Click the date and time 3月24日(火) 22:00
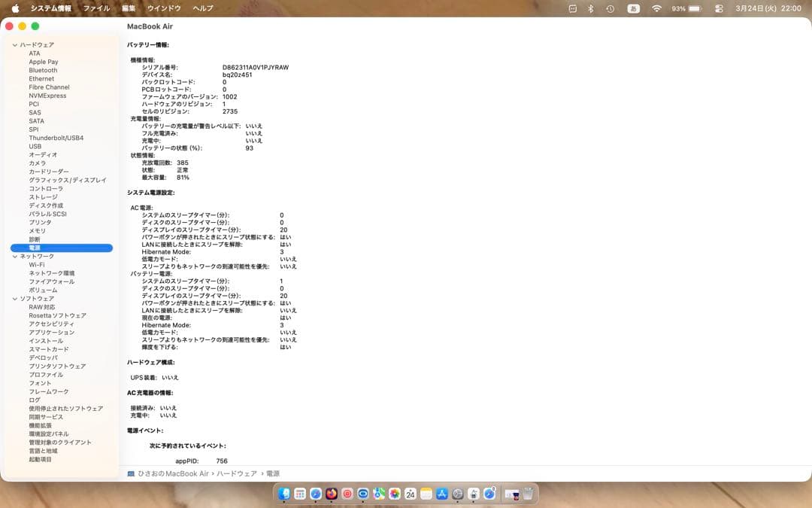The image size is (812, 508). pyautogui.click(x=768, y=9)
